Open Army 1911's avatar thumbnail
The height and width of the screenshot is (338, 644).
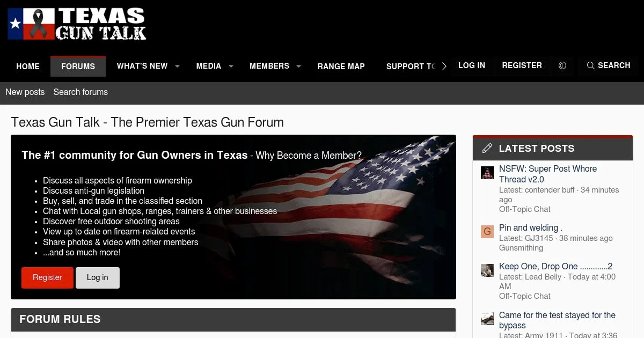point(487,319)
